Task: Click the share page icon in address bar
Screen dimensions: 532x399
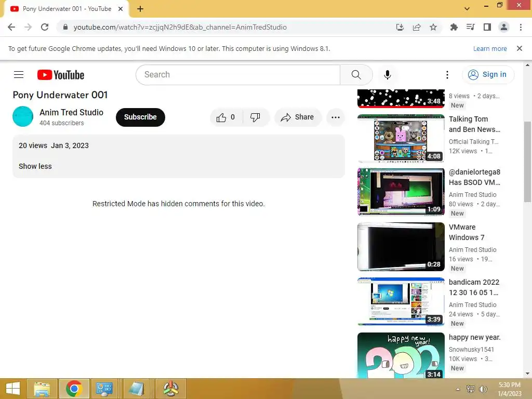Action: 417,27
